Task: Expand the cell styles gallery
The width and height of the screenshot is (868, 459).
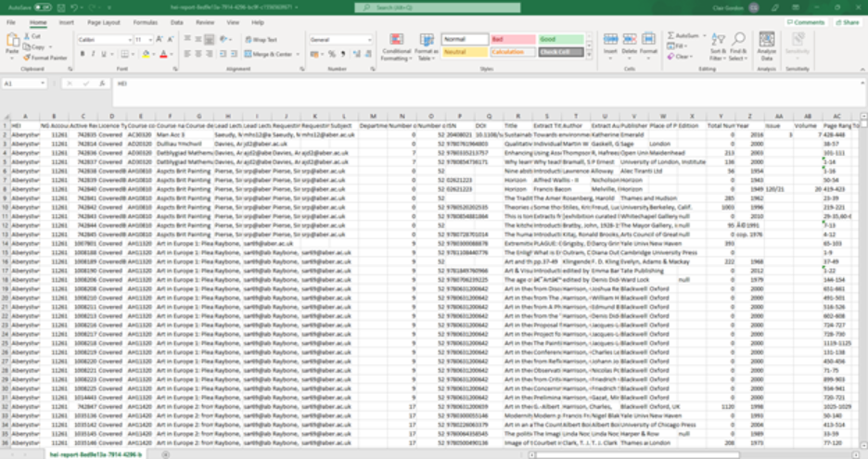Action: (589, 55)
